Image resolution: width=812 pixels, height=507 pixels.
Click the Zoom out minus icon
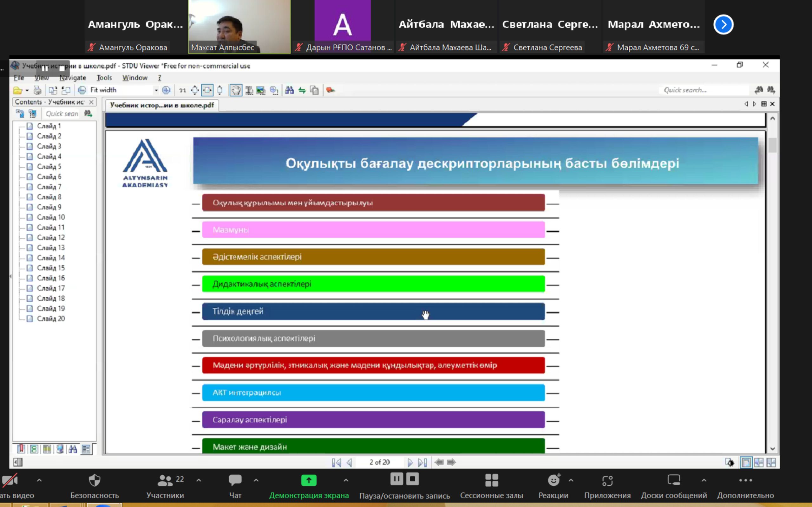pyautogui.click(x=82, y=90)
